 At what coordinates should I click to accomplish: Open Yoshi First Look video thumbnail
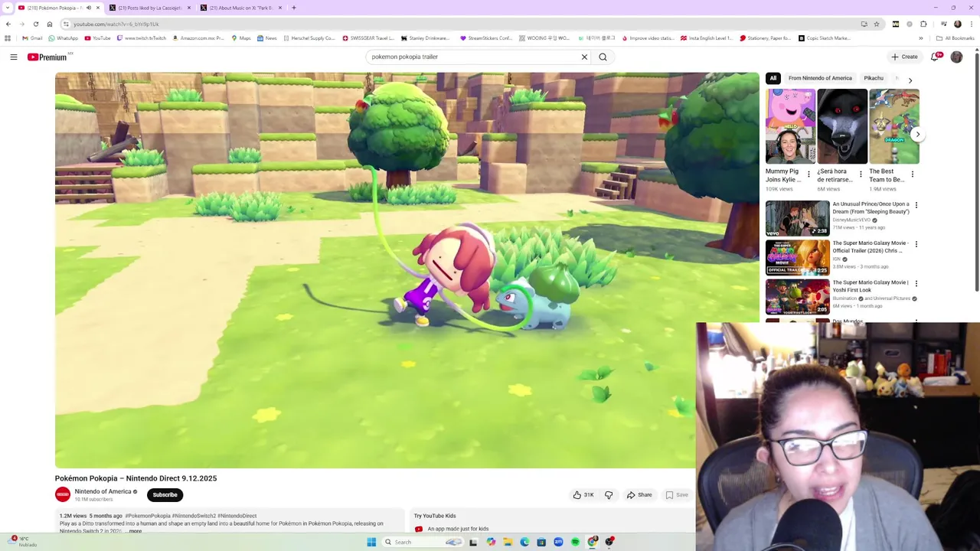tap(797, 296)
